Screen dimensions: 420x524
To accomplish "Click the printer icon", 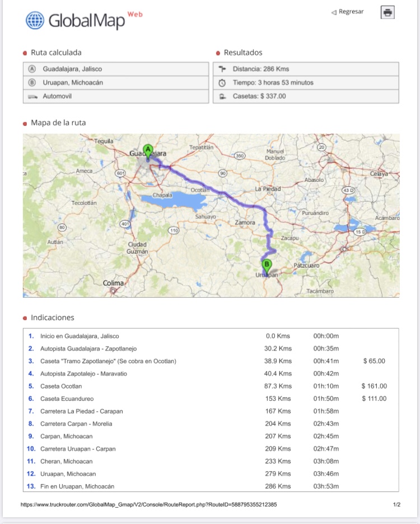I will click(388, 12).
